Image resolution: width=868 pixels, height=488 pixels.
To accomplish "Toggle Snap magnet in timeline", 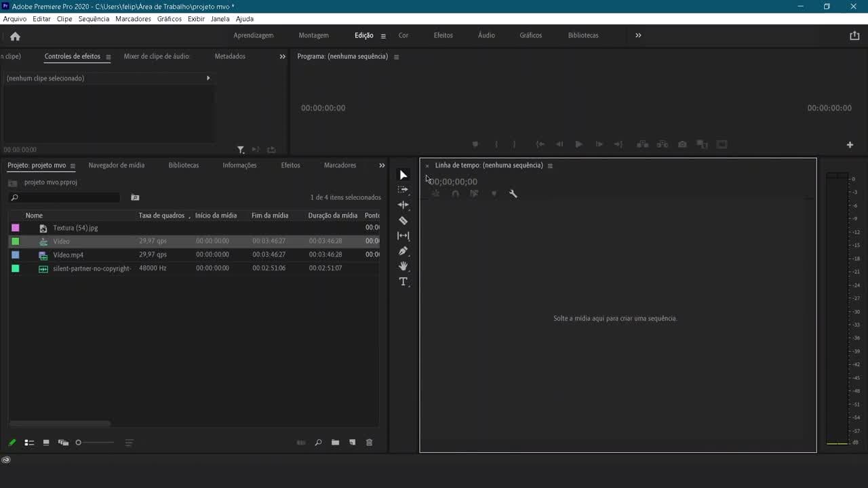I will (x=455, y=194).
